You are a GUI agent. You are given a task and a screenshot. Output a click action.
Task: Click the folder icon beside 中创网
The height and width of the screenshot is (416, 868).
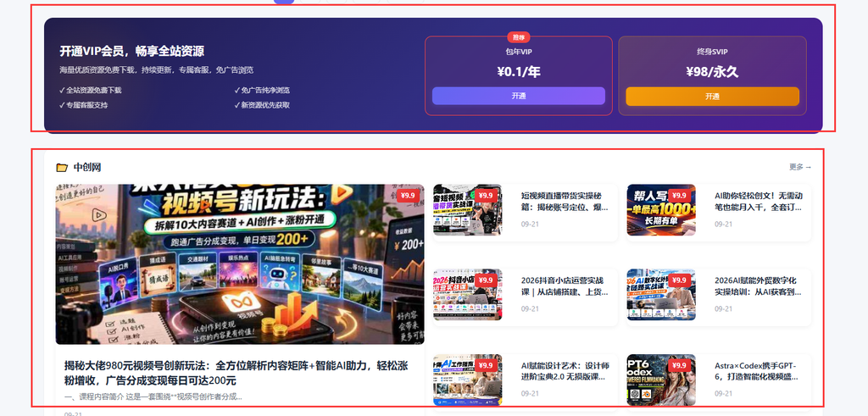point(62,167)
